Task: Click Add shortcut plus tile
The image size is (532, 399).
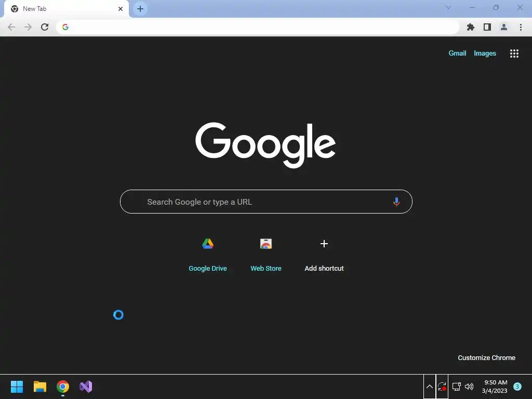Action: [324, 255]
